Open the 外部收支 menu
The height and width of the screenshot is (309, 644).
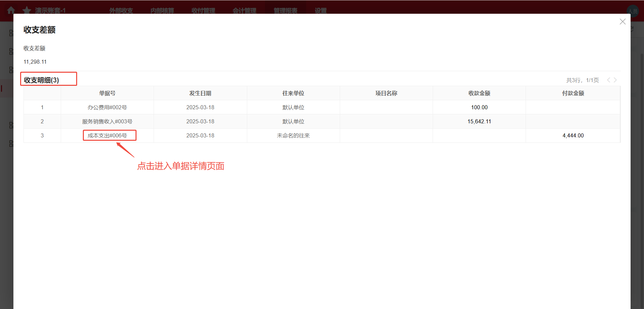(121, 11)
